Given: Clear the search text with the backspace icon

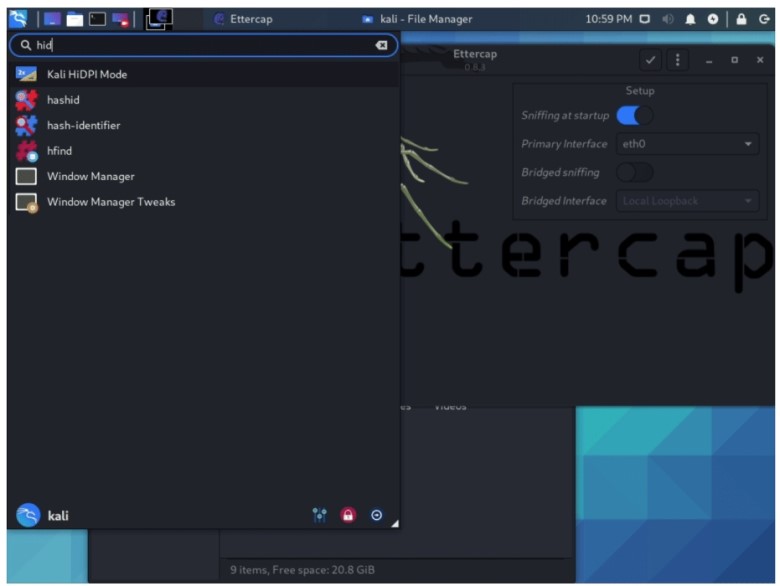Looking at the screenshot, I should (x=381, y=45).
